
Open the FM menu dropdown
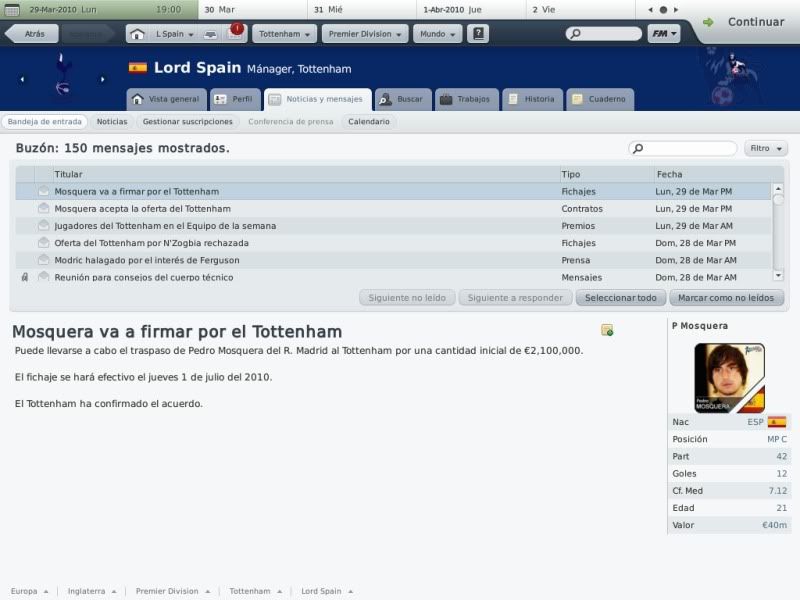664,34
